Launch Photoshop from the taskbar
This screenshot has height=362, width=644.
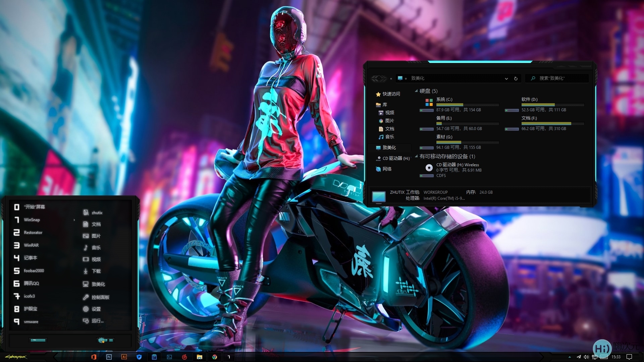pos(109,357)
